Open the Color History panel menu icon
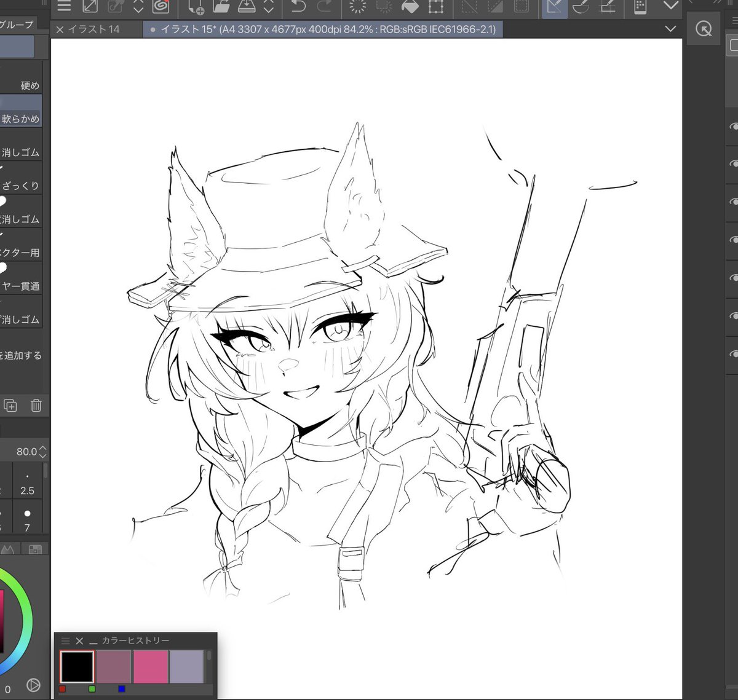 pos(65,640)
